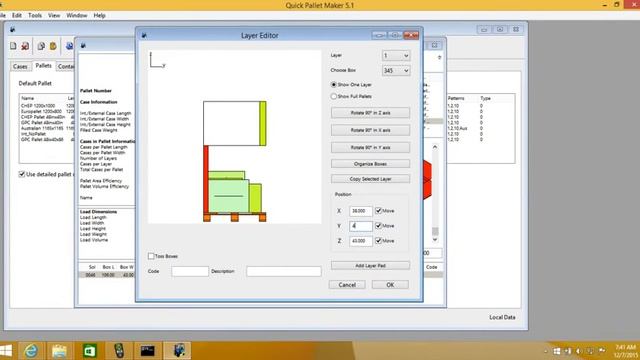Image resolution: width=640 pixels, height=360 pixels.
Task: Select Show One Layer radio button
Action: (333, 84)
